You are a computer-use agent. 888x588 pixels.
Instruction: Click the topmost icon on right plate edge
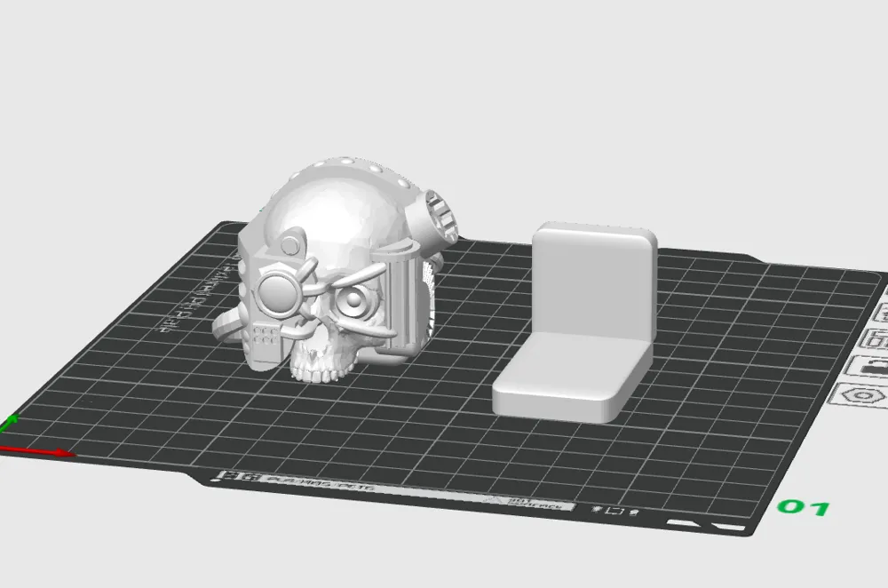(884, 313)
